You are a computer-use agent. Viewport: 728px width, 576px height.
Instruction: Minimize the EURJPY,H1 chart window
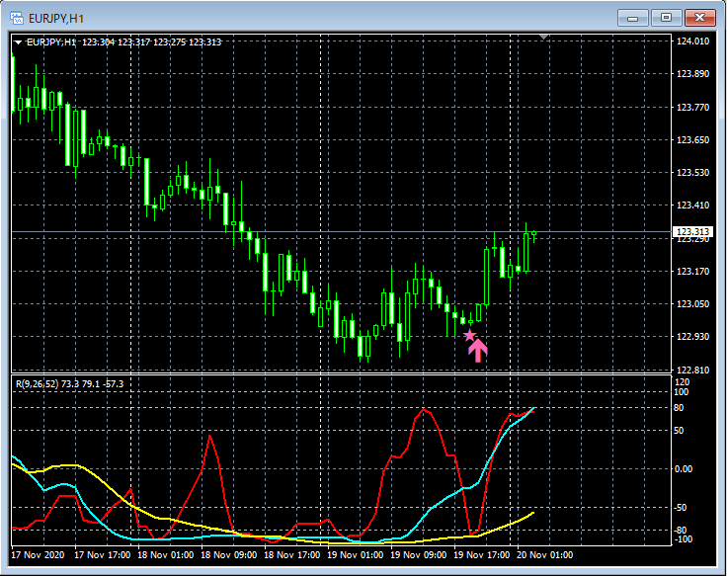tap(633, 18)
